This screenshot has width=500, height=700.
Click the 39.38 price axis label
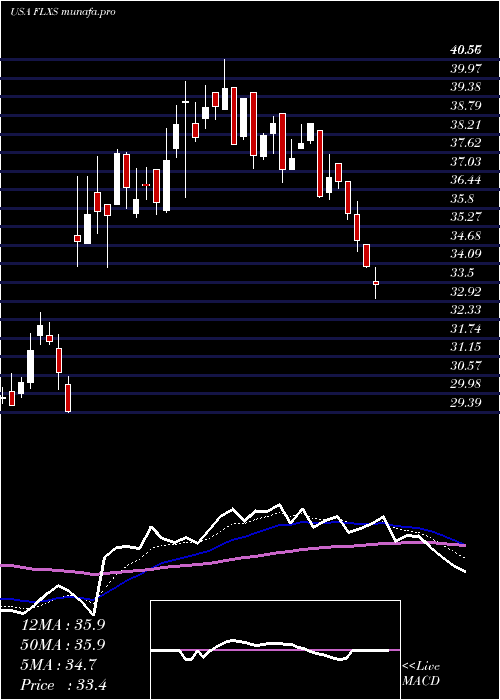pos(466,87)
